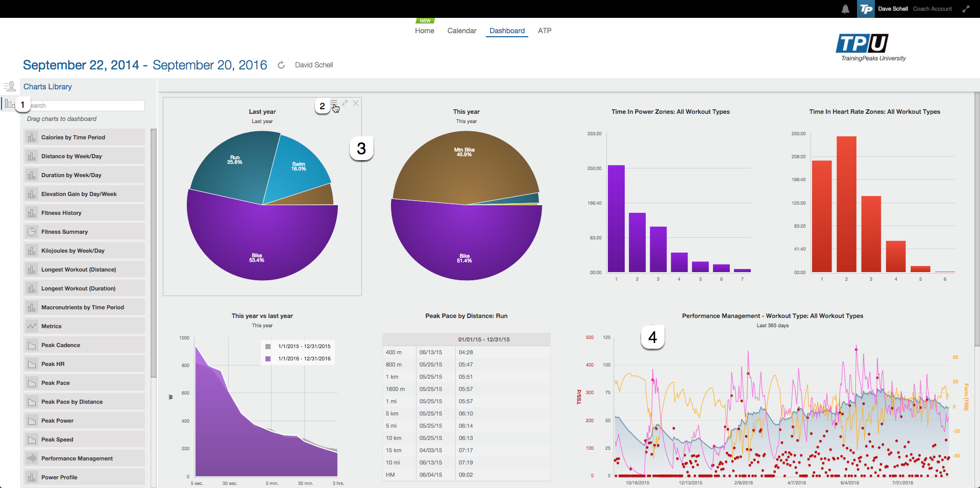Focus the charts library search field

click(86, 106)
